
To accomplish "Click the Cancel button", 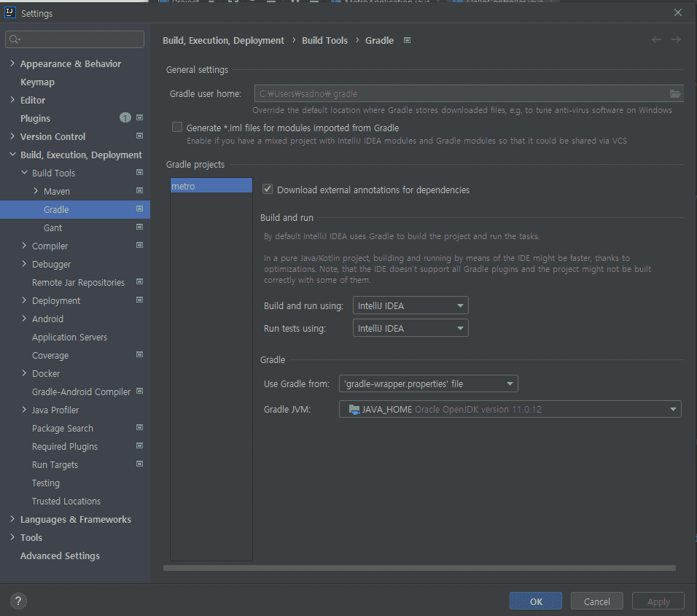I will click(x=596, y=601).
